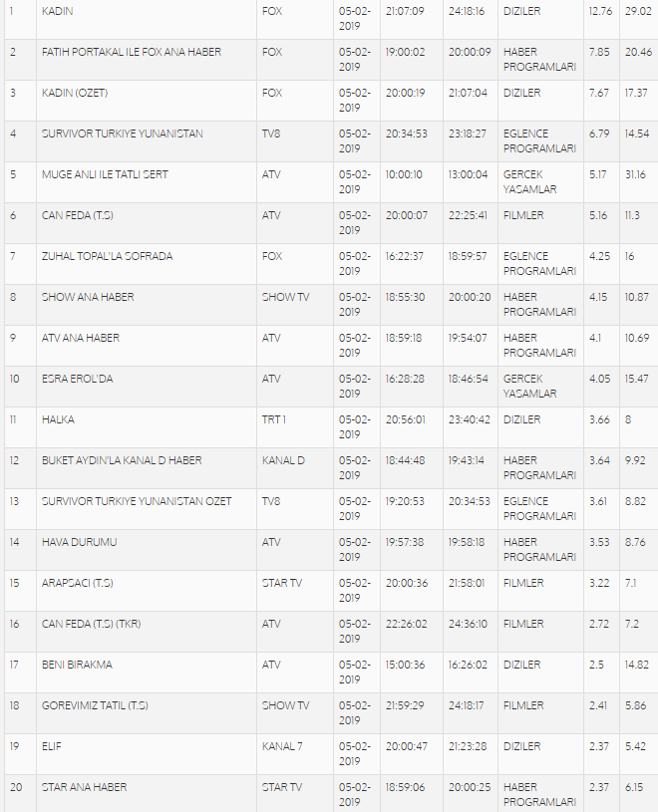
Task: Select end time 21:23:28
Action: click(468, 747)
